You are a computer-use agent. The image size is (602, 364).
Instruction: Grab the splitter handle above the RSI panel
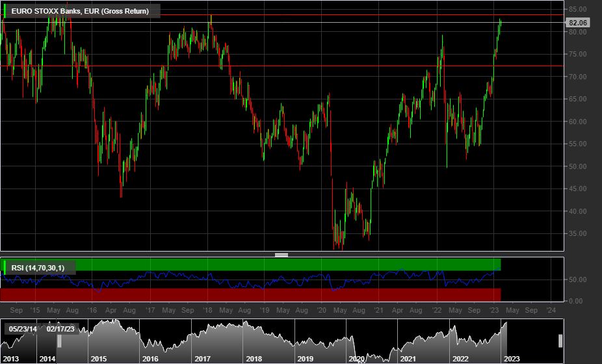coord(281,255)
